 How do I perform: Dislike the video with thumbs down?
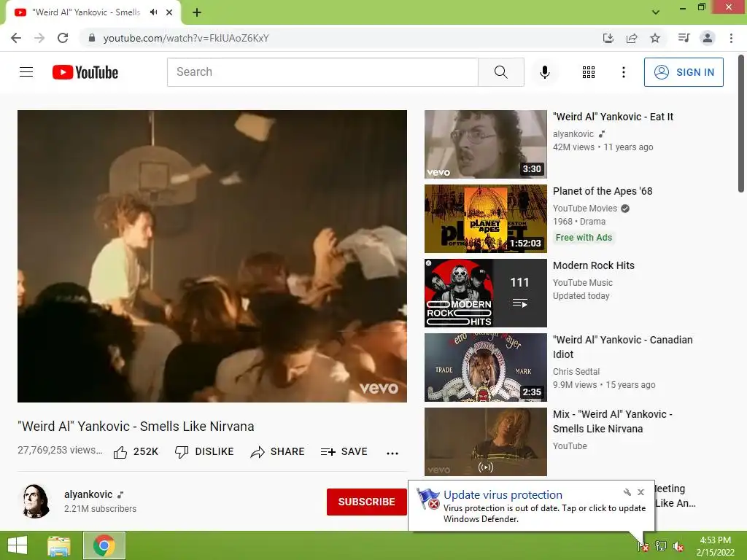tap(204, 451)
